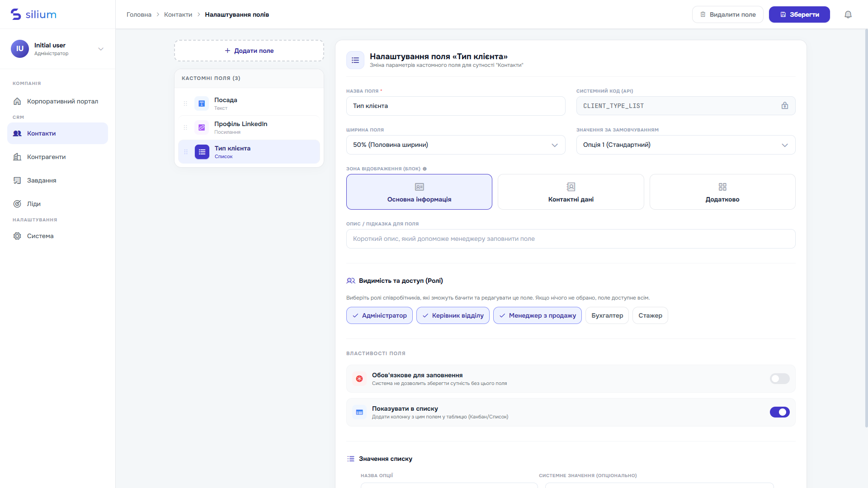Click the Назва поля input
The width and height of the screenshot is (868, 488).
456,106
